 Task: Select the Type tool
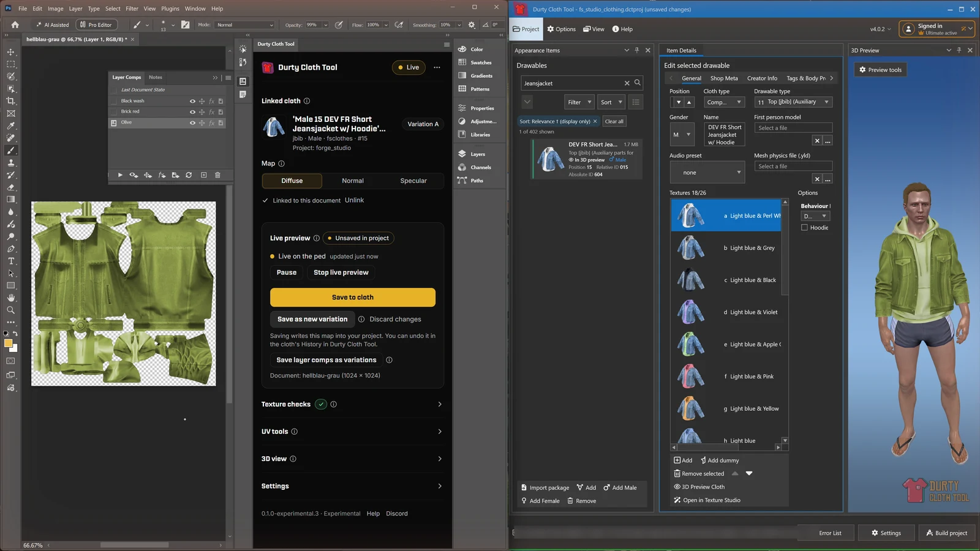[x=10, y=261]
